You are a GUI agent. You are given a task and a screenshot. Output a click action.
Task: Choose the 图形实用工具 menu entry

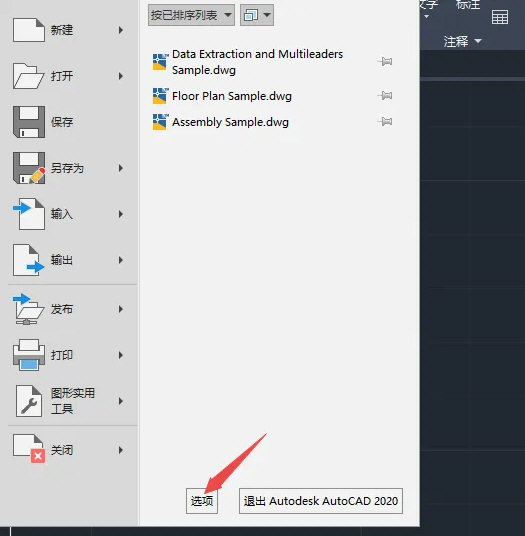click(69, 401)
